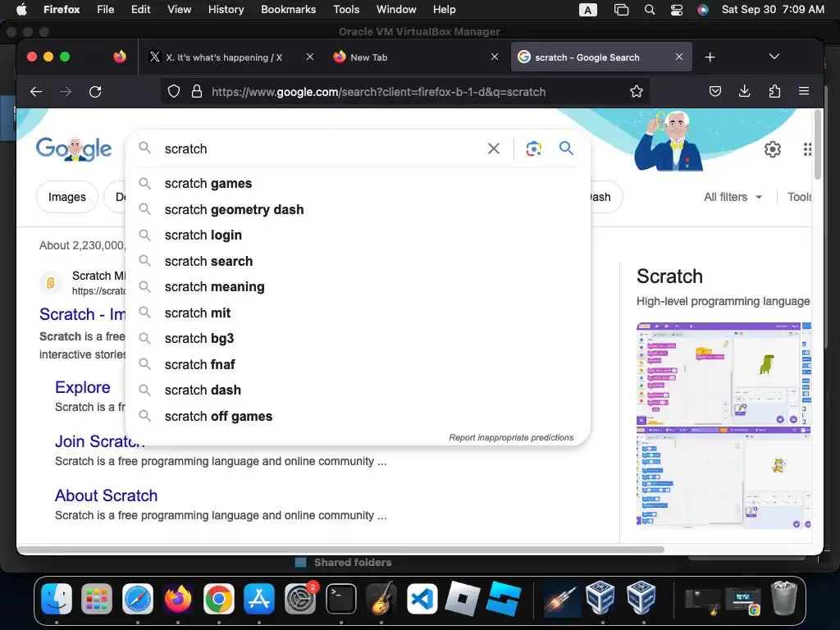
Task: Open the File menu
Action: (106, 10)
